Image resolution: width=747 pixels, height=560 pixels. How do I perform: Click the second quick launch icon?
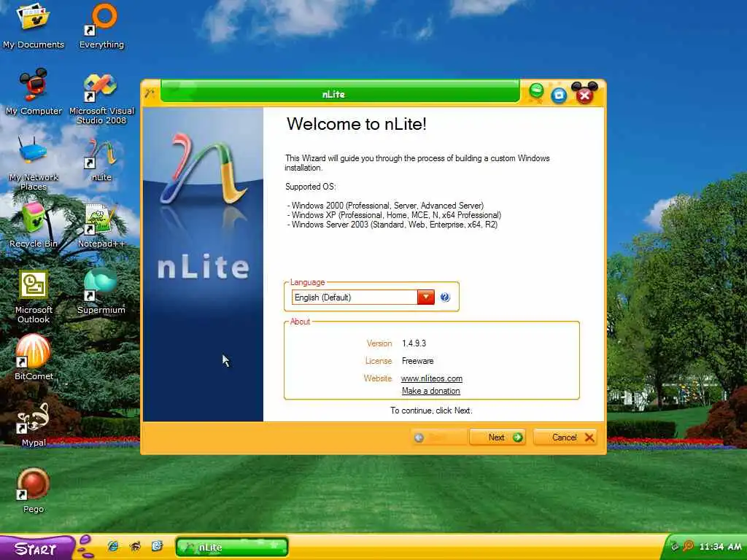135,546
